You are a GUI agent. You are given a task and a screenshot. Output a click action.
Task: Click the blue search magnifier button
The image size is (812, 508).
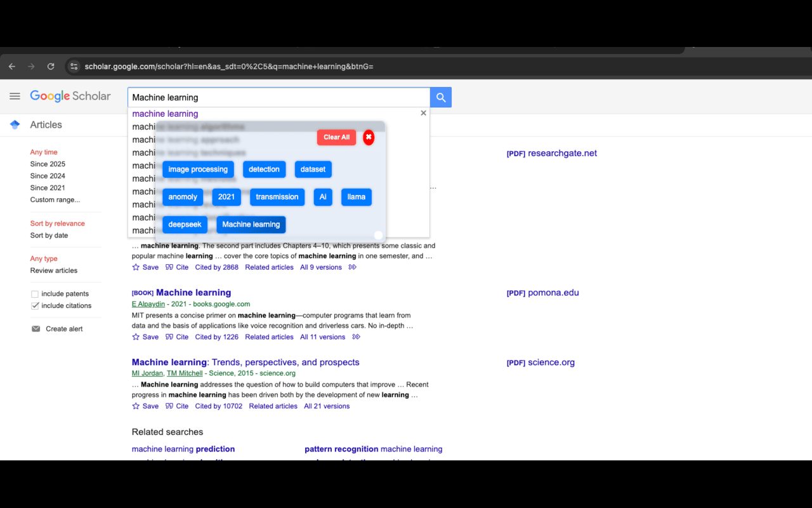(441, 97)
